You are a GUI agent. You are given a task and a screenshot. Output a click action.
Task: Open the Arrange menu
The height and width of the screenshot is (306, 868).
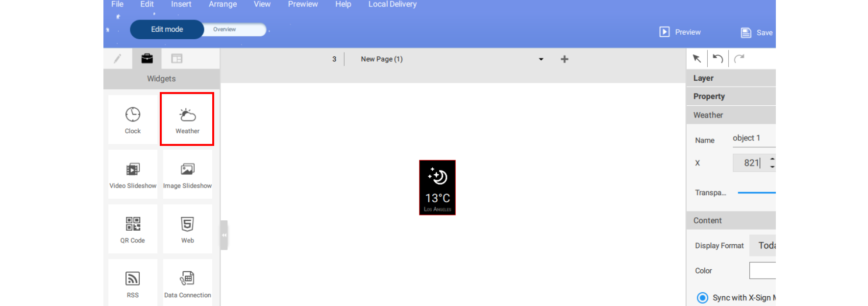[x=223, y=4]
